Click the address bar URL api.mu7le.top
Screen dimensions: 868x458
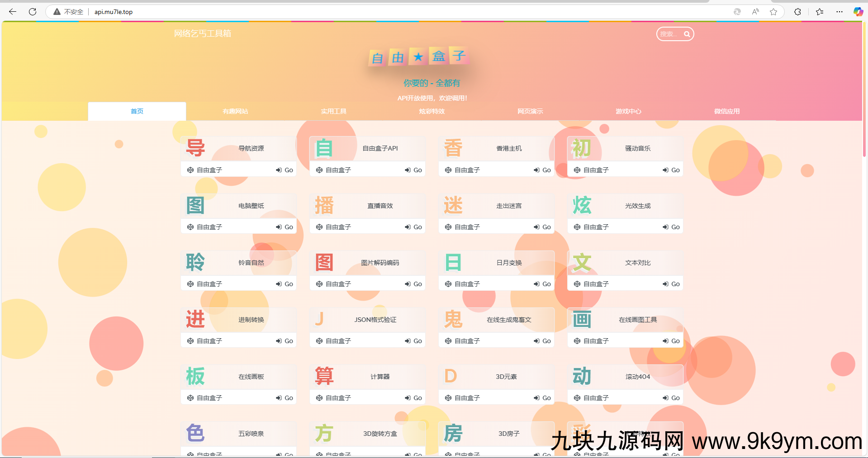coord(114,12)
